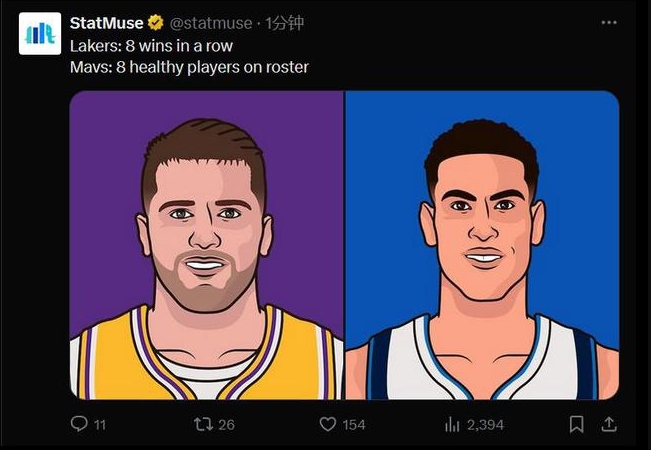651x450 pixels.
Task: Open the purple Lakers jersey illustration
Action: (207, 245)
